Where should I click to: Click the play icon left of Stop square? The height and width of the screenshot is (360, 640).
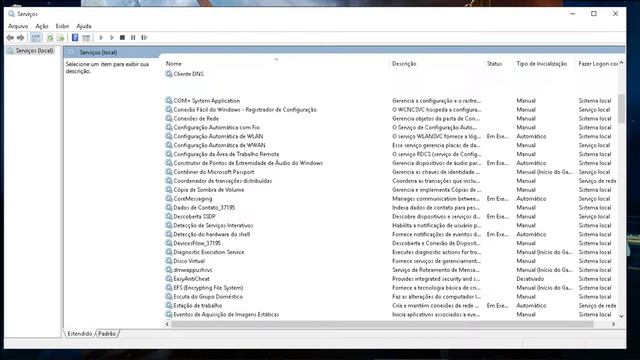(112, 38)
